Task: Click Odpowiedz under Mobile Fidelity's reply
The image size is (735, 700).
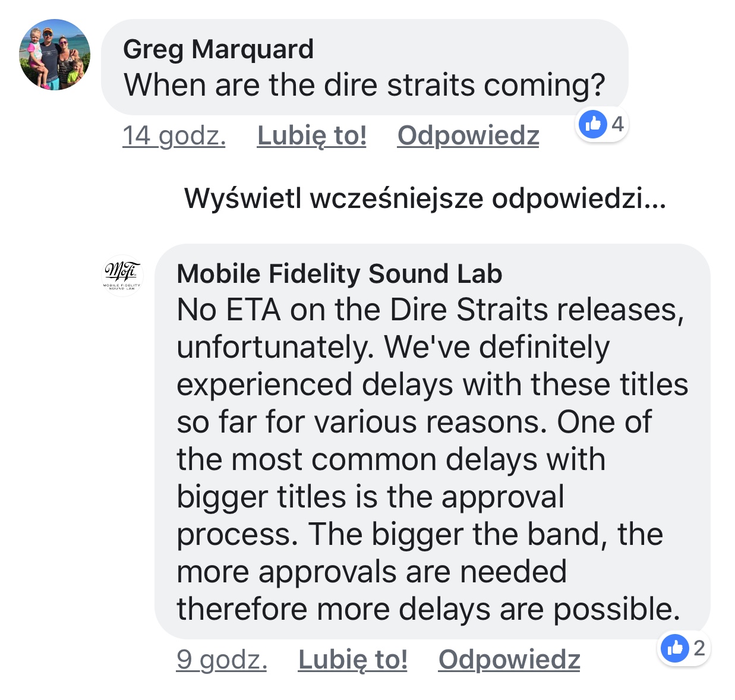Action: pos(509,660)
